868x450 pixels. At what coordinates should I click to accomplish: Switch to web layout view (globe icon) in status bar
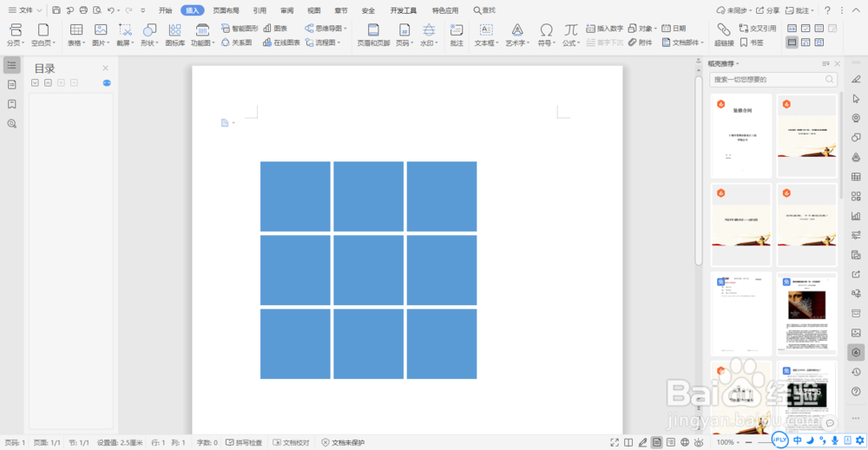click(685, 442)
